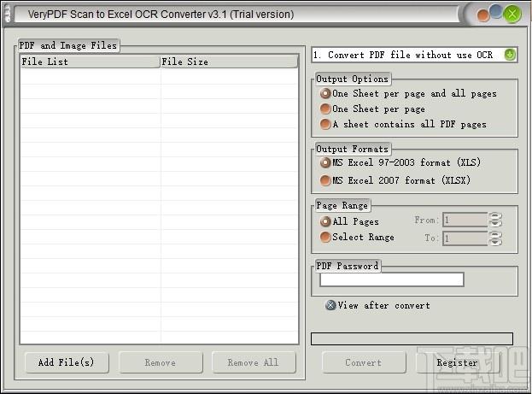Viewport: 532px width, 394px height.
Task: Increase the From page value
Action: pos(495,216)
